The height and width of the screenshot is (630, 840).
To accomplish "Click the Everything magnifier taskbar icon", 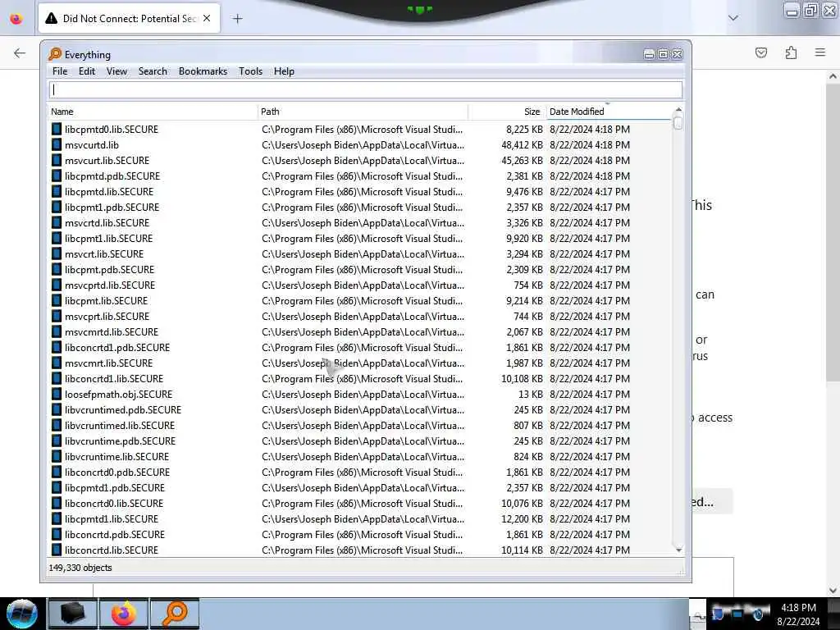I will click(175, 614).
